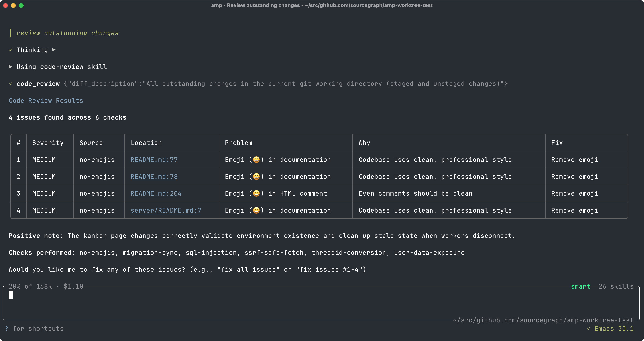Image resolution: width=644 pixels, height=341 pixels.
Task: Click the yellow minimize window button
Action: pos(14,5)
